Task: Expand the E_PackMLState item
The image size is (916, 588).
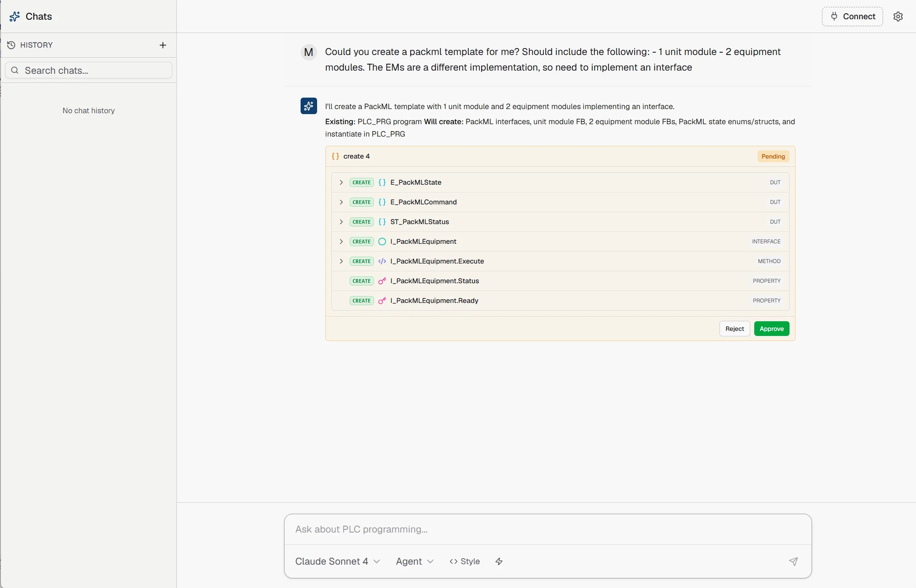Action: [x=341, y=182]
